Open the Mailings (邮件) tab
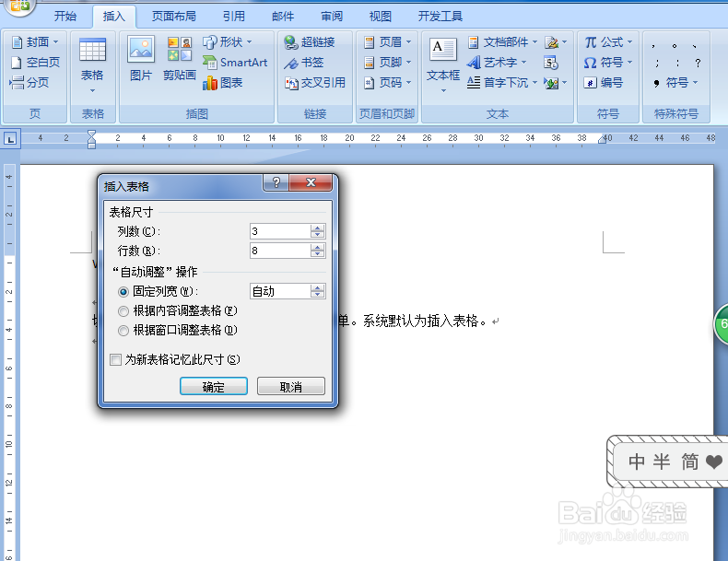 (283, 17)
